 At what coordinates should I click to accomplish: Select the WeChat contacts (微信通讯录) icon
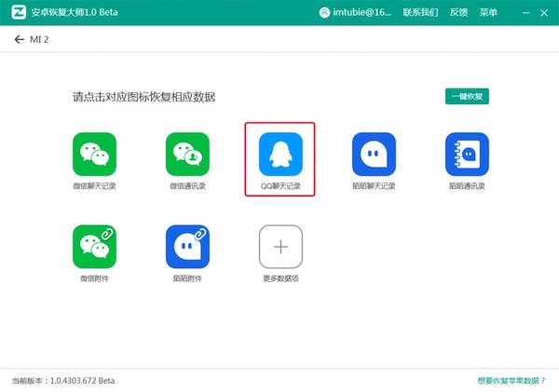point(187,154)
